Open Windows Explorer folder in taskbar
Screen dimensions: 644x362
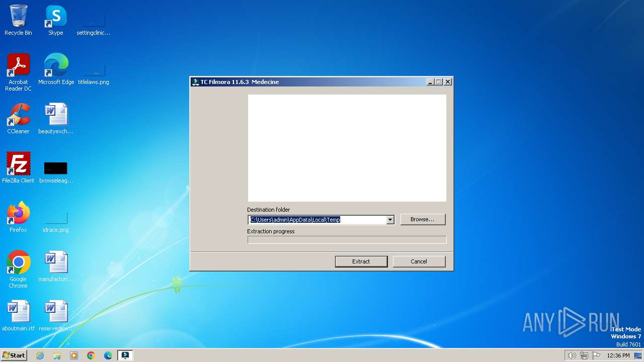pos(57,355)
